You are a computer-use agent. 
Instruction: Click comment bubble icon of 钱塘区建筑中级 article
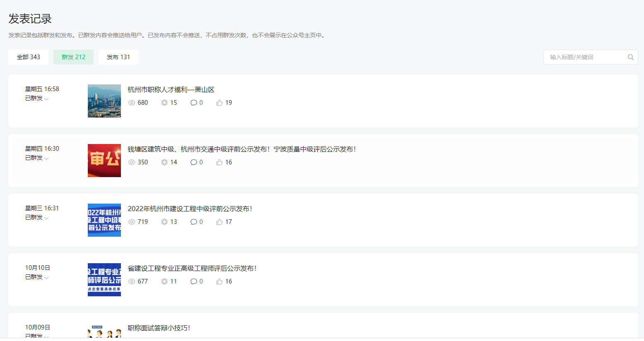coord(193,162)
